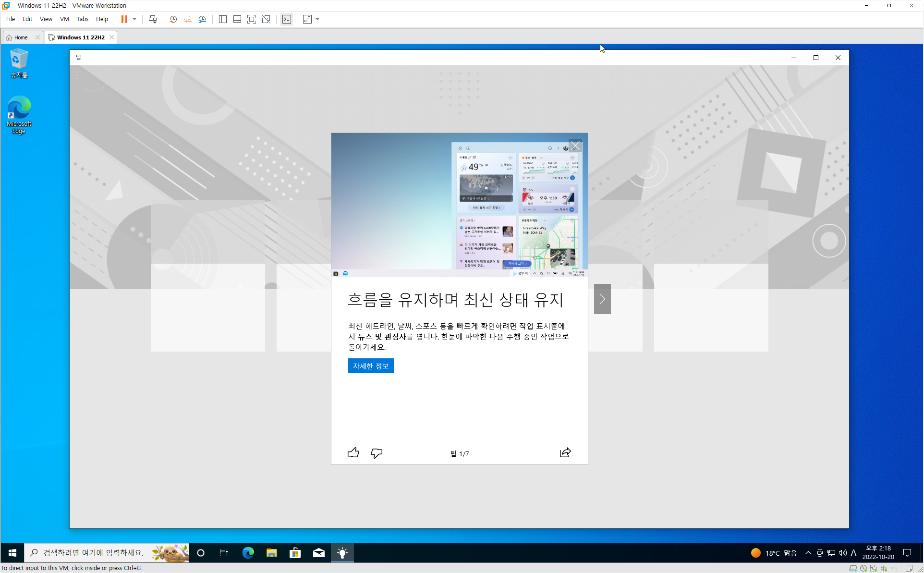The image size is (924, 573).
Task: Open the stretch guest dropdown arrow
Action: (317, 19)
